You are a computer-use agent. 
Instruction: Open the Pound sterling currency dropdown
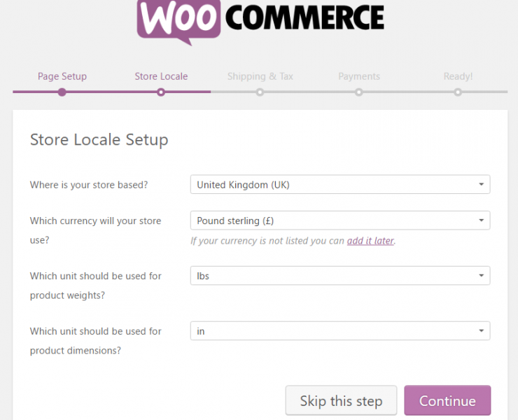[340, 220]
